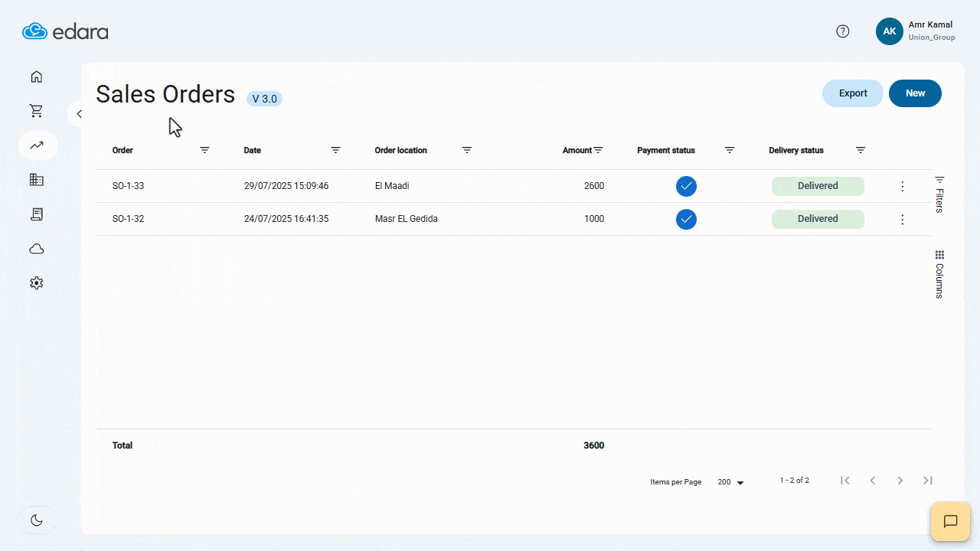Enable dark mode with the moon icon

pyautogui.click(x=37, y=520)
